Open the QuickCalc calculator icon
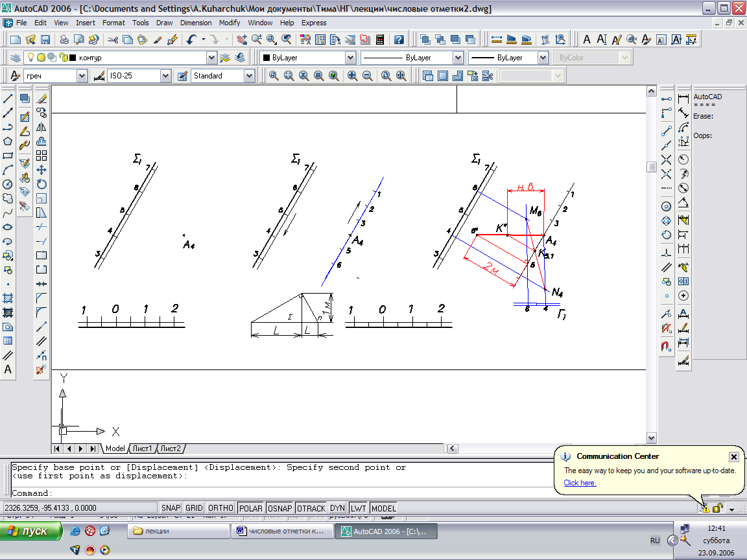 [x=379, y=40]
